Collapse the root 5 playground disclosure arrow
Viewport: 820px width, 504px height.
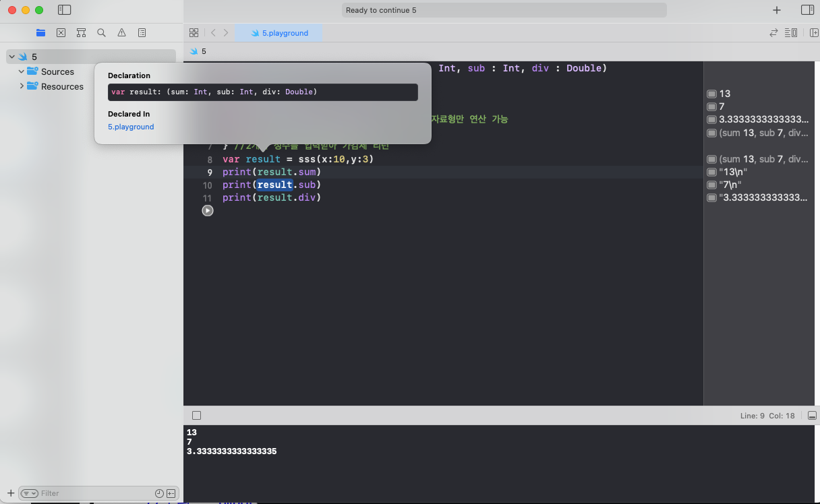12,57
